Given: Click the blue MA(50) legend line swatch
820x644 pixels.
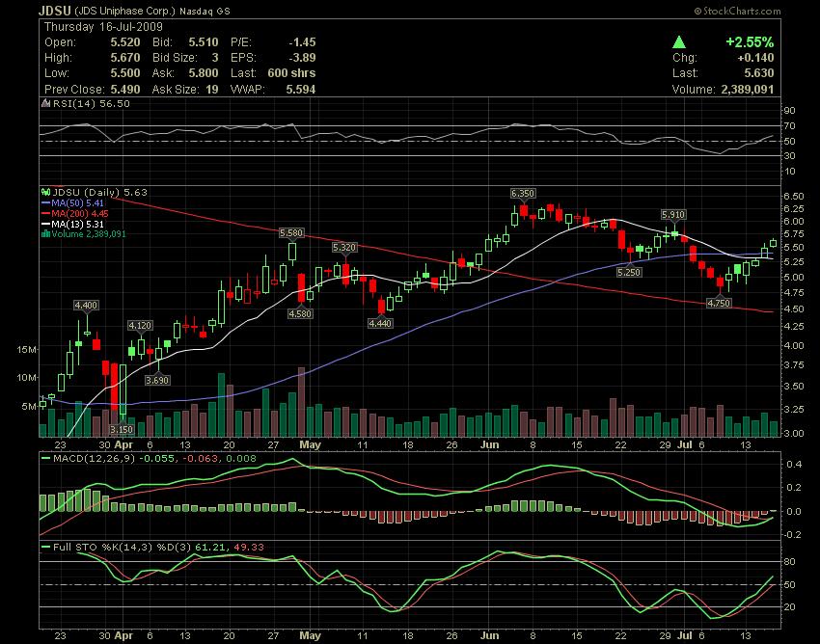Looking at the screenshot, I should 46,203.
